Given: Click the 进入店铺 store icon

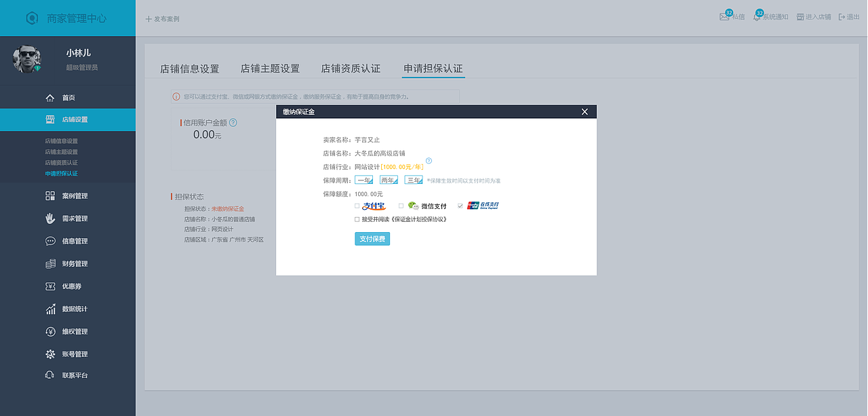Looking at the screenshot, I should pyautogui.click(x=800, y=17).
